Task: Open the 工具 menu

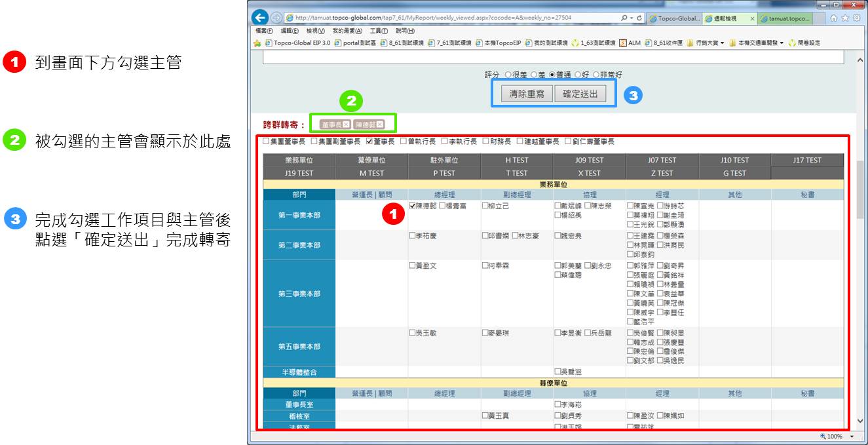Action: [x=379, y=31]
